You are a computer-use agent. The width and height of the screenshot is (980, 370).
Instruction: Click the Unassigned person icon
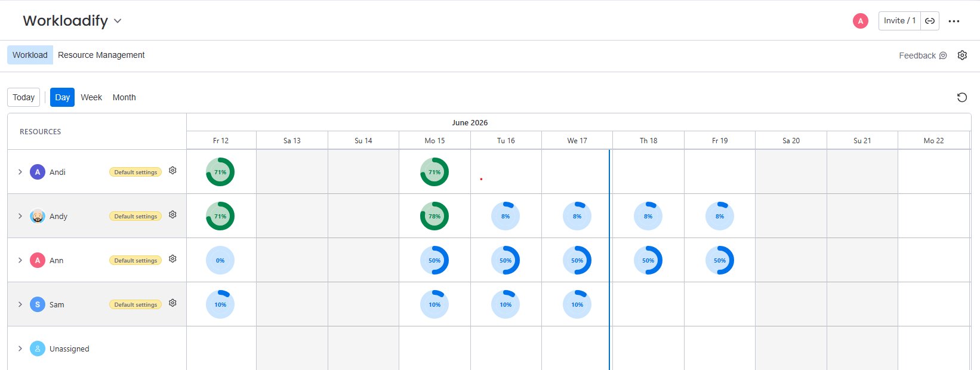coord(38,349)
